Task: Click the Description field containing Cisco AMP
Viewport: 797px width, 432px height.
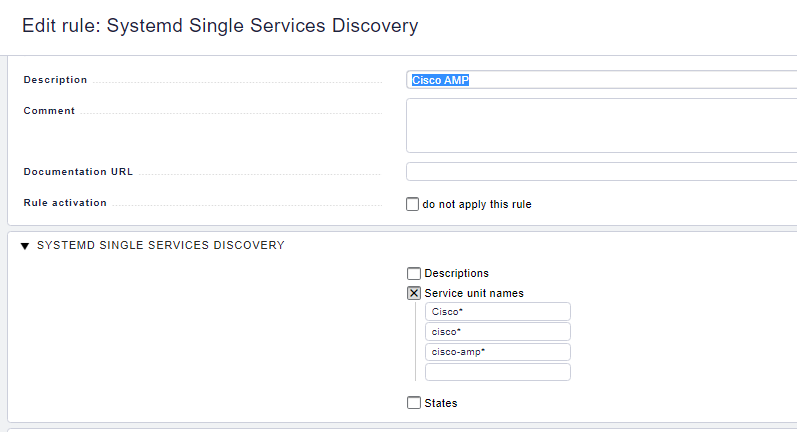Action: coord(600,80)
